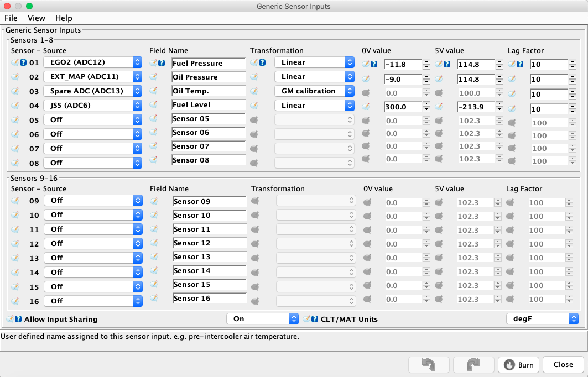Viewport: 588px width, 377px height.
Task: Click the redo arrow button
Action: pyautogui.click(x=473, y=365)
